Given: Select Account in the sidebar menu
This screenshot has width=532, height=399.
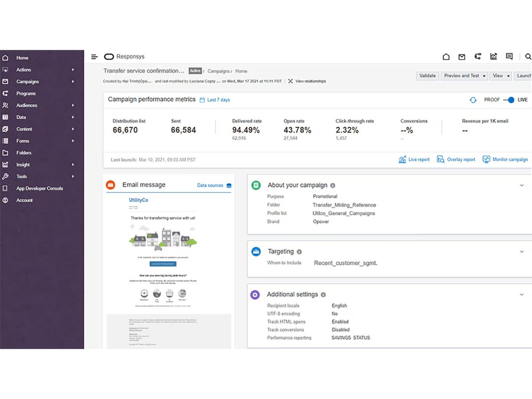Looking at the screenshot, I should click(24, 200).
